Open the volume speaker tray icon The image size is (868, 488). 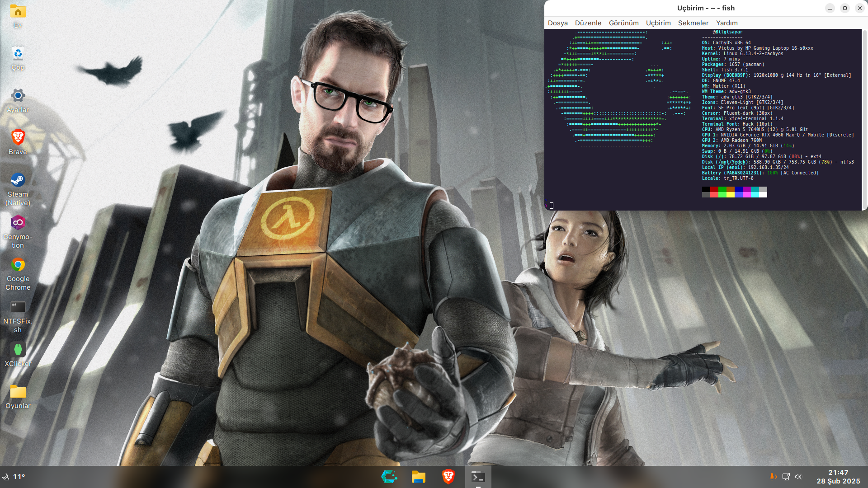click(798, 477)
